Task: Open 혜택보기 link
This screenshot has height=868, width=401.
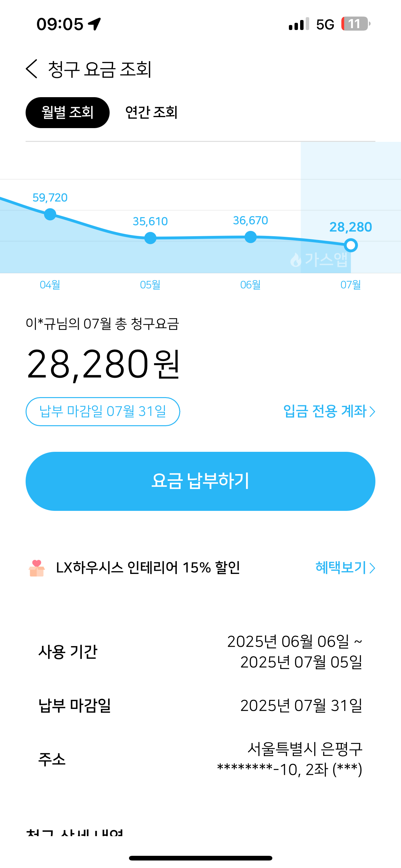Action: coord(341,568)
